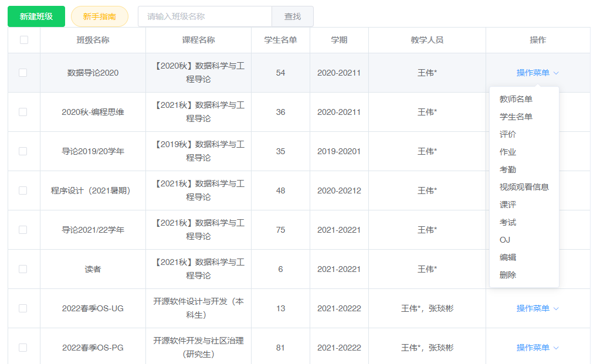Select 考试 in the dropdown menu
Image resolution: width=597 pixels, height=364 pixels.
(x=508, y=222)
